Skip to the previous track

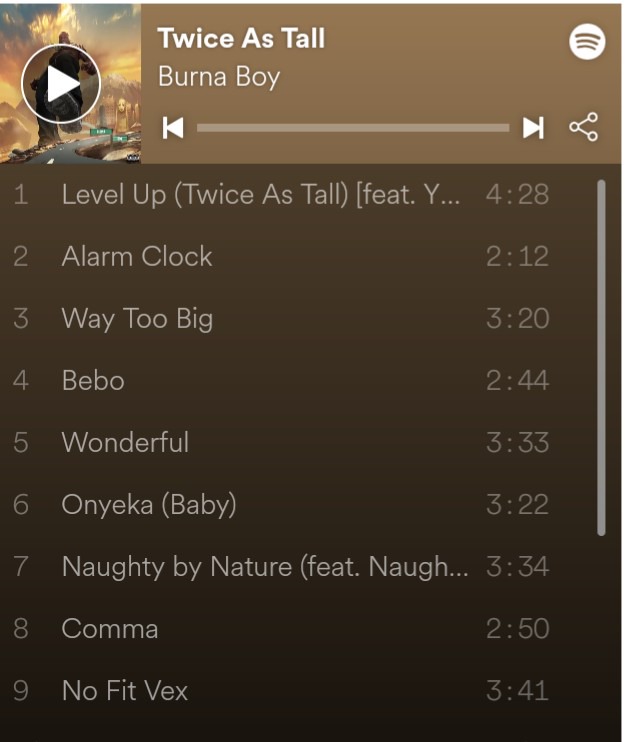[173, 128]
